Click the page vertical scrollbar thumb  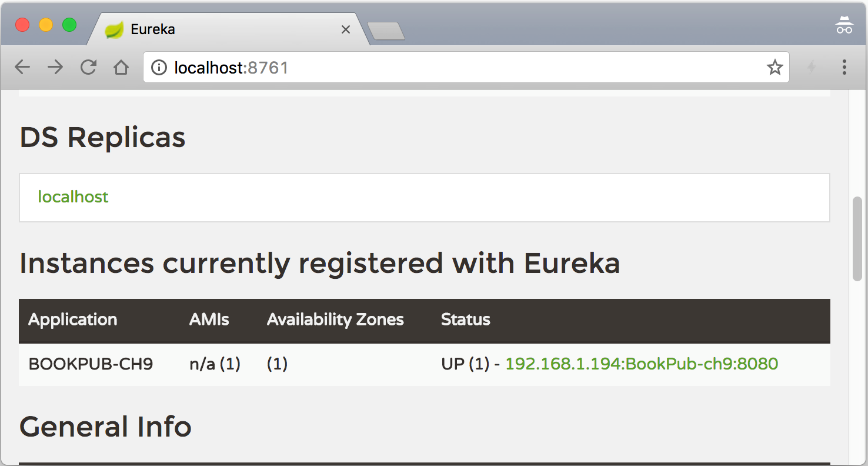pyautogui.click(x=857, y=239)
